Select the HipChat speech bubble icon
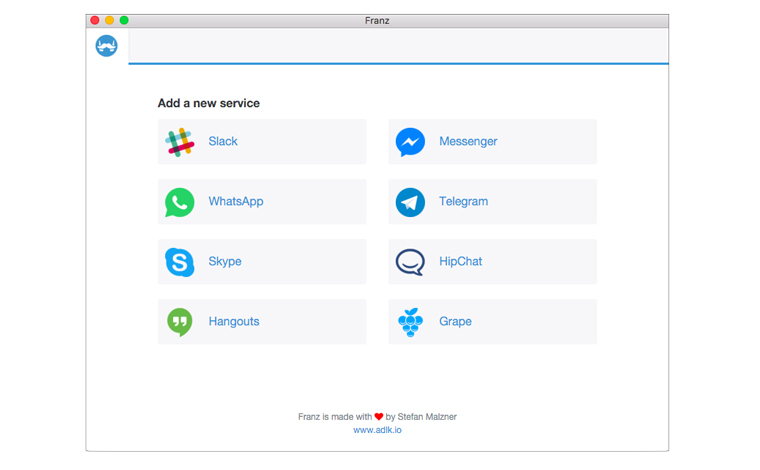Image resolution: width=760 pixels, height=470 pixels. coord(410,262)
